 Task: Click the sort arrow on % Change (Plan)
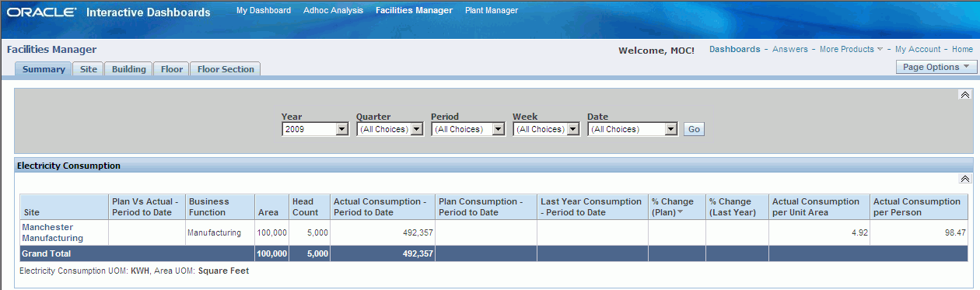pos(680,212)
